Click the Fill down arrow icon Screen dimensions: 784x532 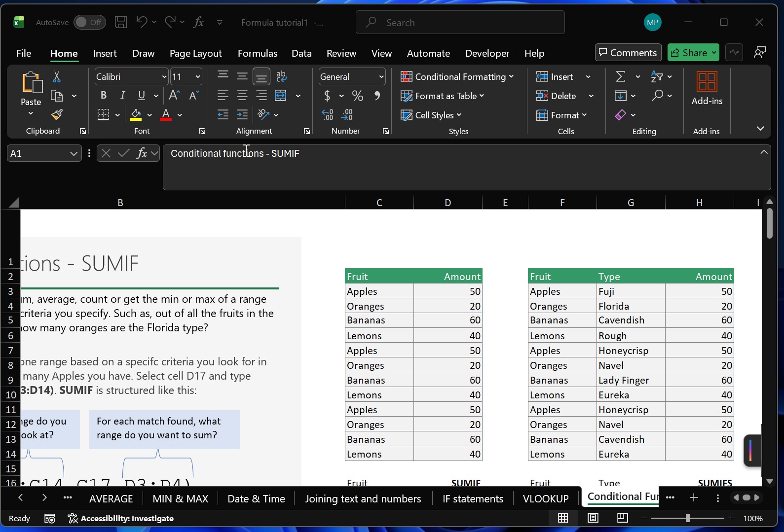coord(621,96)
